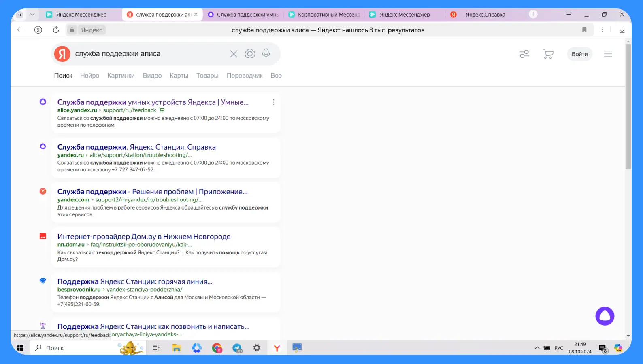Switch to the Товары tab

click(207, 76)
